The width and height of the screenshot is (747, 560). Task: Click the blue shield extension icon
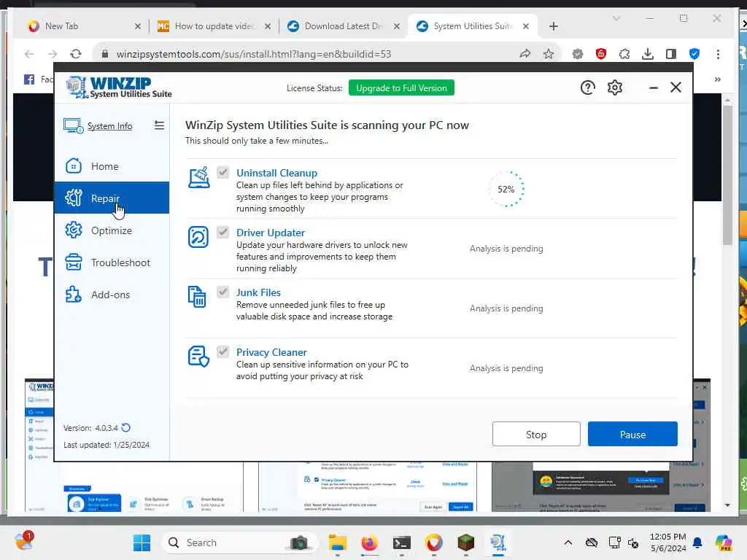pyautogui.click(x=694, y=54)
